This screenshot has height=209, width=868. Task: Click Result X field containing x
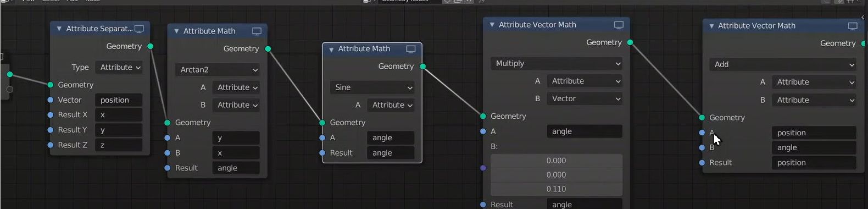click(119, 115)
